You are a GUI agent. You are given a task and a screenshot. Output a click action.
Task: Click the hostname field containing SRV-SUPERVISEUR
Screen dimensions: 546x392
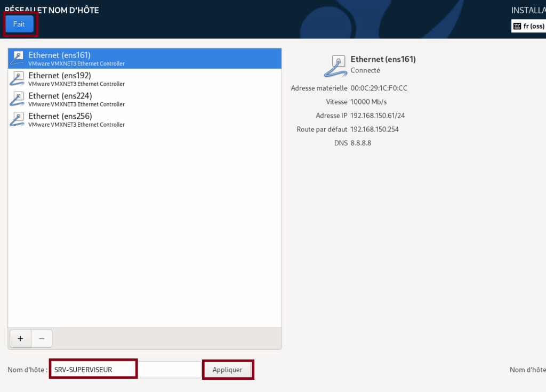click(93, 369)
